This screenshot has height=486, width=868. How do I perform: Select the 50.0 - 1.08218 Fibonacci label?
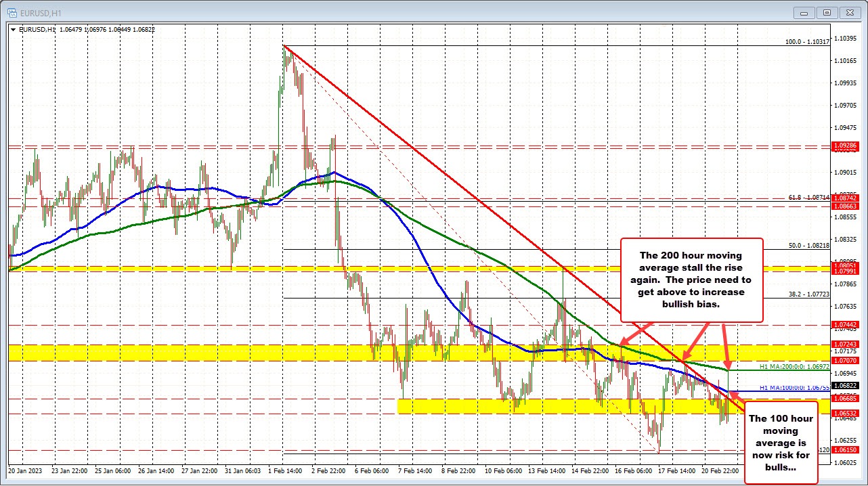coord(809,246)
